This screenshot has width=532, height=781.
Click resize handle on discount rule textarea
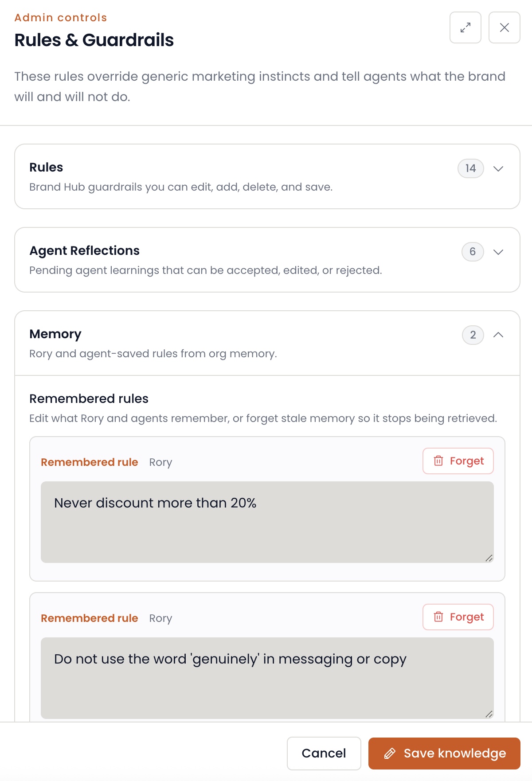[x=489, y=558]
